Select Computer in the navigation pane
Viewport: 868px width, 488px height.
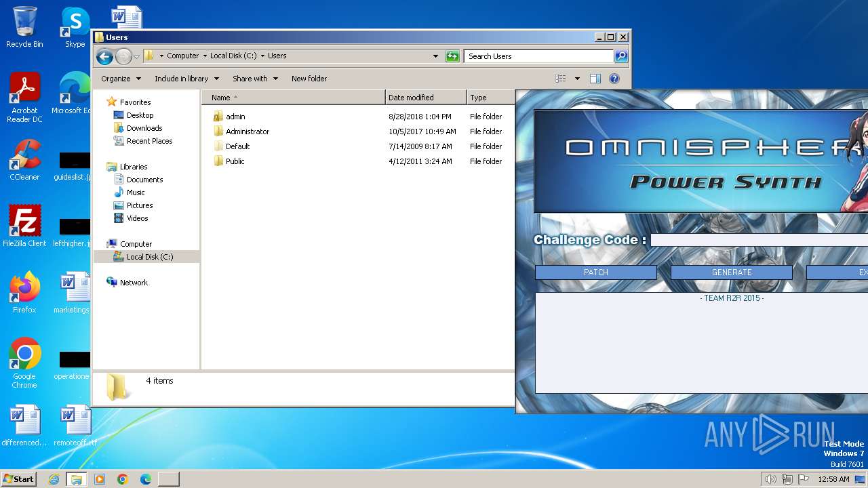click(136, 244)
